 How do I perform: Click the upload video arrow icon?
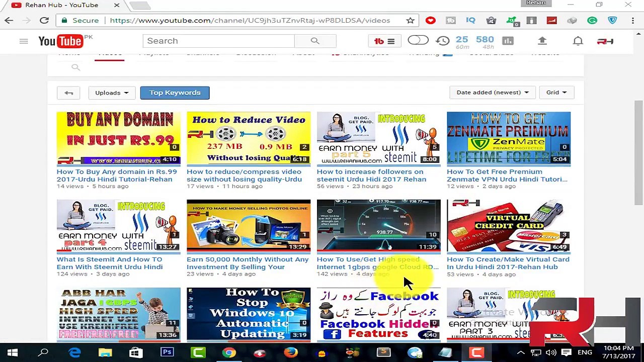click(x=542, y=41)
